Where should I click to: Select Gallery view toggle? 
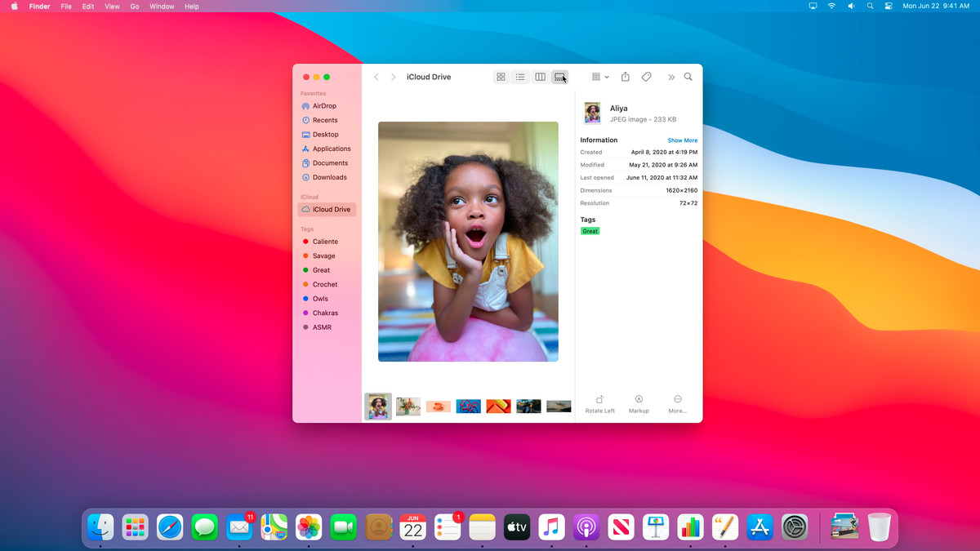[x=560, y=76]
